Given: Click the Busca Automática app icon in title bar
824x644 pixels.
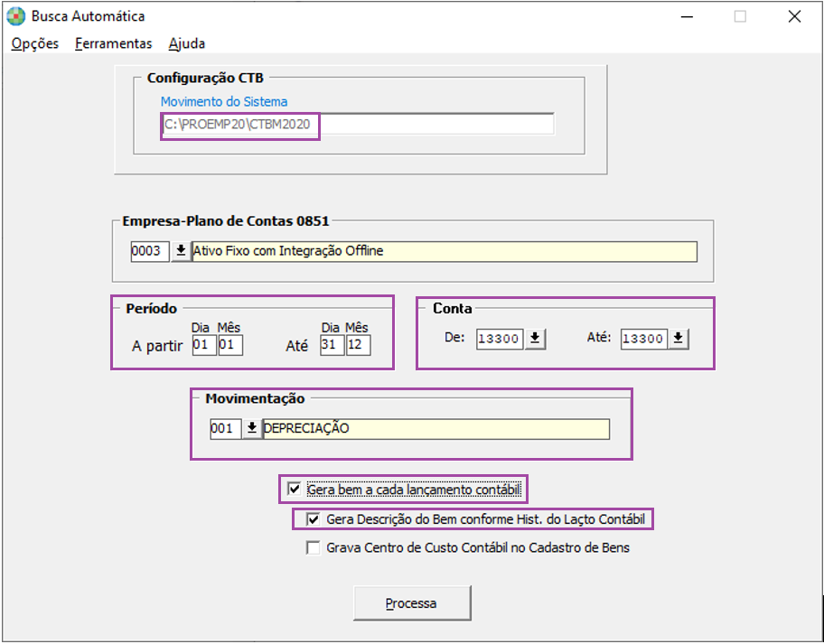Looking at the screenshot, I should (15, 16).
